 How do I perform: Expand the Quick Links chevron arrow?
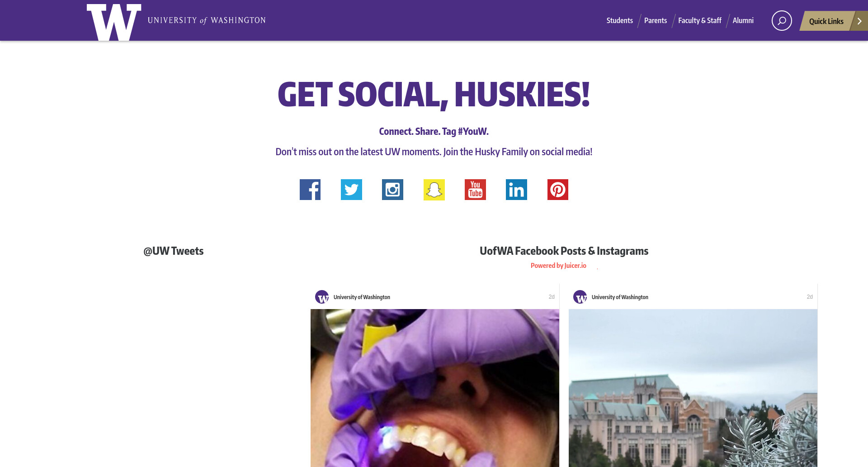(859, 21)
